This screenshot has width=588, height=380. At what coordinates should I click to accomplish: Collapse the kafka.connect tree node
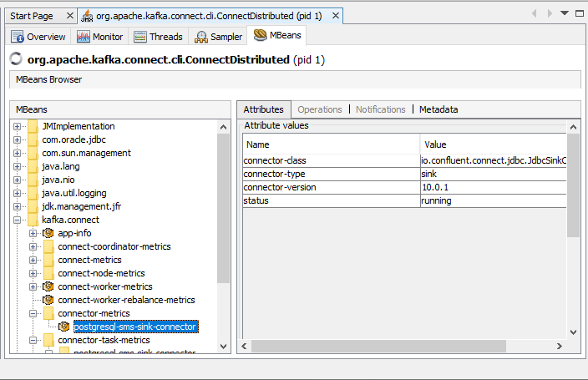coord(18,220)
